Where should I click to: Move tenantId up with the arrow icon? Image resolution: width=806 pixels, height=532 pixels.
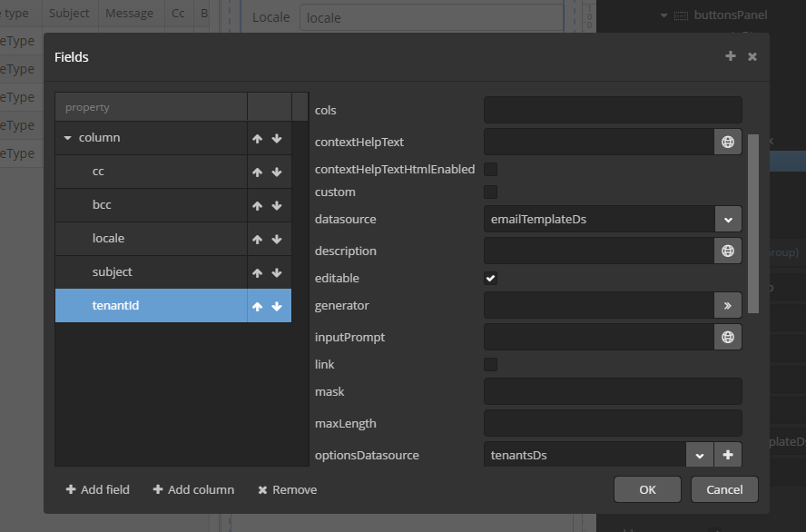(257, 306)
